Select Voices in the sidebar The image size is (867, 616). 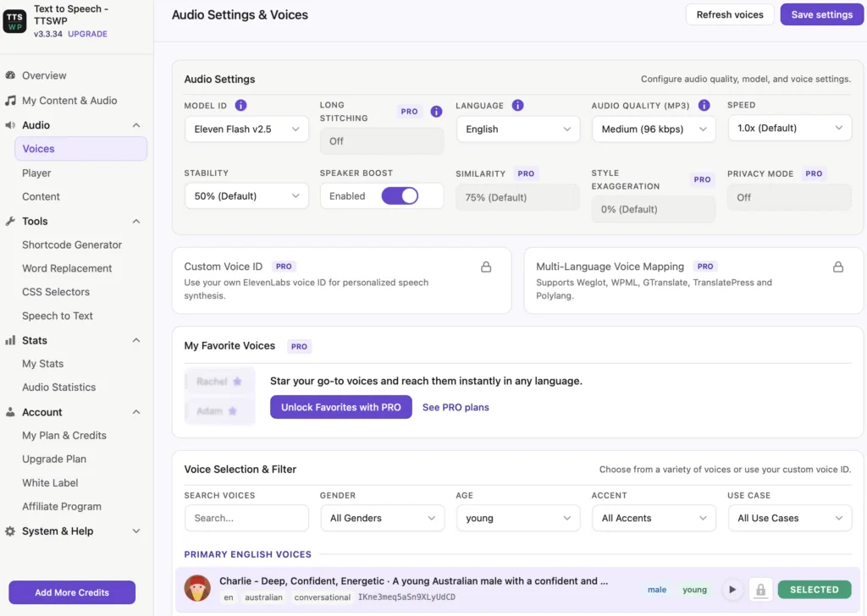click(80, 149)
